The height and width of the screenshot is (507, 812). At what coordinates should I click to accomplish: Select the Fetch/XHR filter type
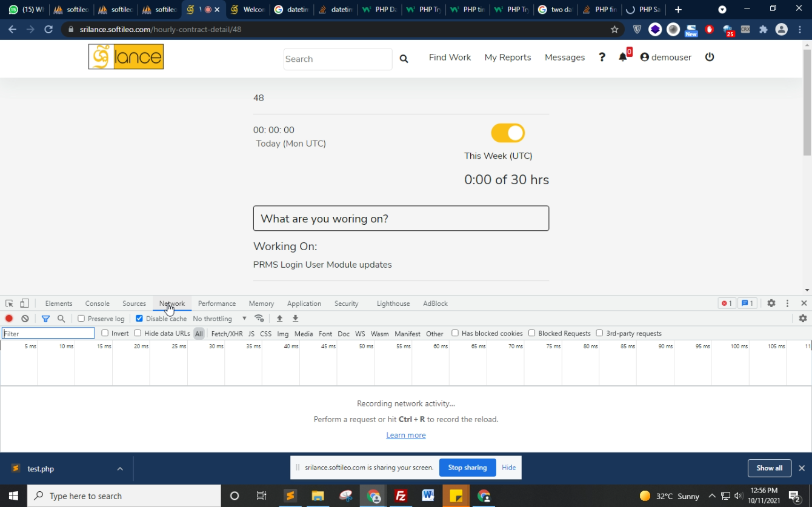coord(227,334)
